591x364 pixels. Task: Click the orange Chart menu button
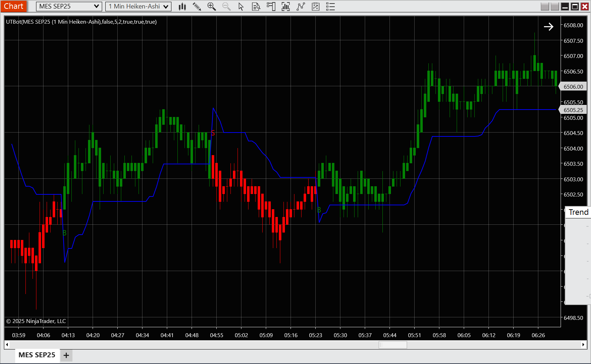14,6
